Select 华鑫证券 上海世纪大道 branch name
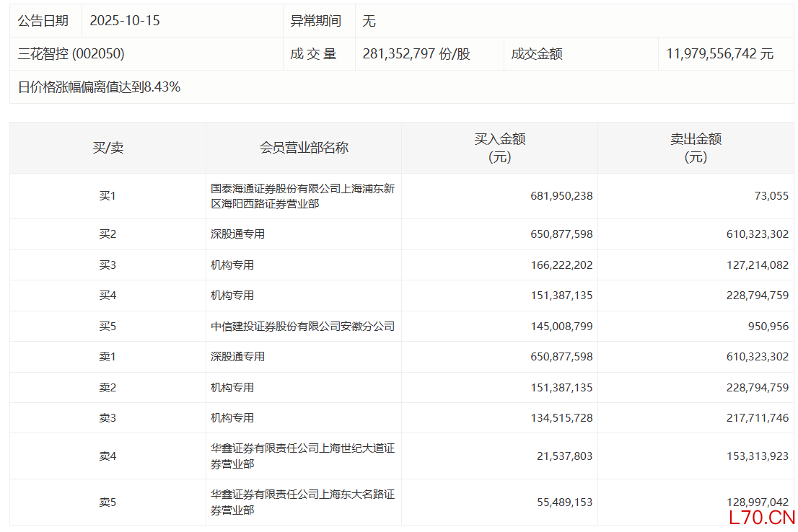The height and width of the screenshot is (532, 798). [302, 456]
